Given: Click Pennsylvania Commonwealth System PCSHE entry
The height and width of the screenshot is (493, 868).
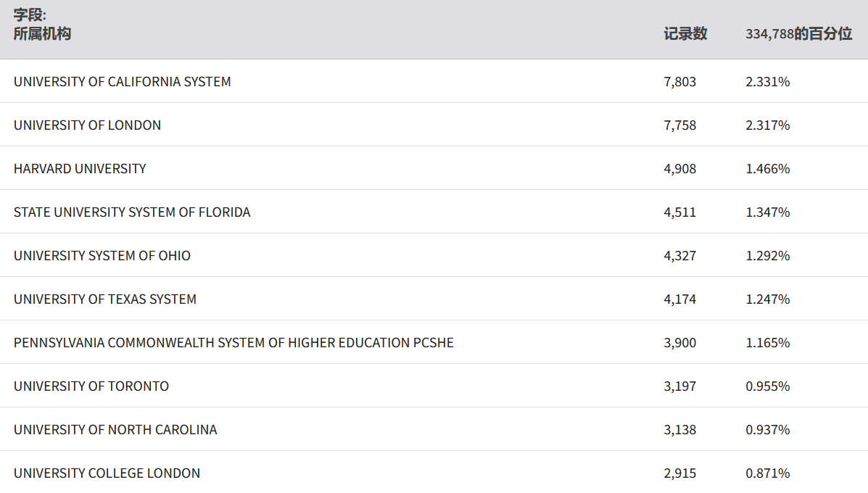Looking at the screenshot, I should click(x=233, y=343).
